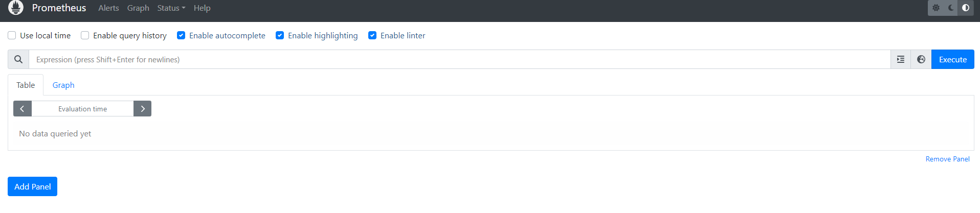Click the Remove Panel link
Image resolution: width=980 pixels, height=213 pixels.
pyautogui.click(x=948, y=159)
